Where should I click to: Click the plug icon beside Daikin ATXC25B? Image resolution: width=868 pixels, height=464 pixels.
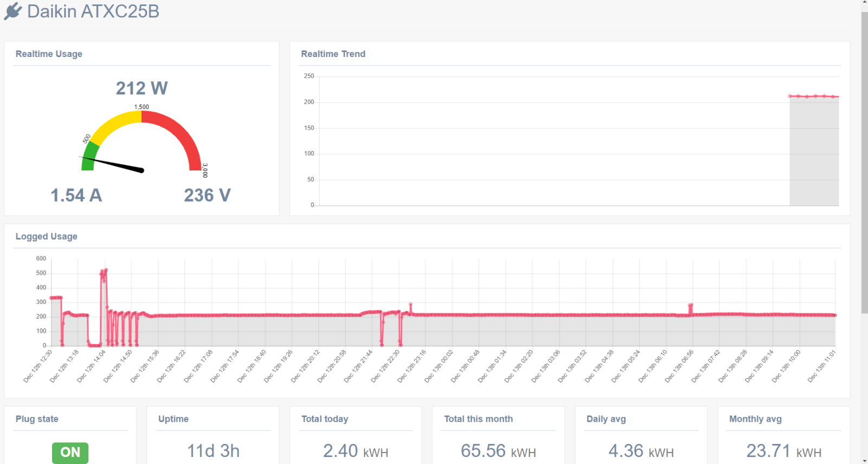click(13, 11)
